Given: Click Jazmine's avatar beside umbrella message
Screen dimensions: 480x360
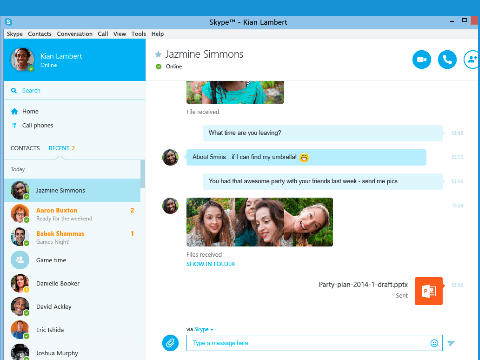Looking at the screenshot, I should tap(170, 157).
